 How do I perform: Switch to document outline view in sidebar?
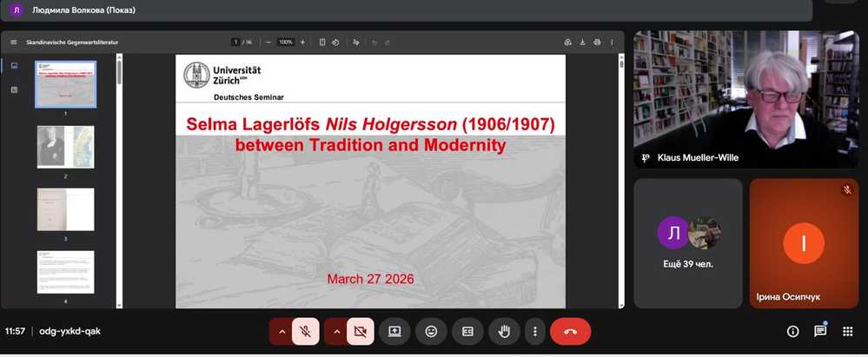coord(13,89)
